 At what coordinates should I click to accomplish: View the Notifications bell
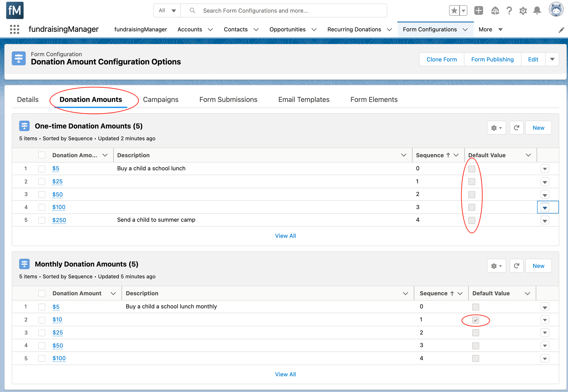pyautogui.click(x=537, y=10)
